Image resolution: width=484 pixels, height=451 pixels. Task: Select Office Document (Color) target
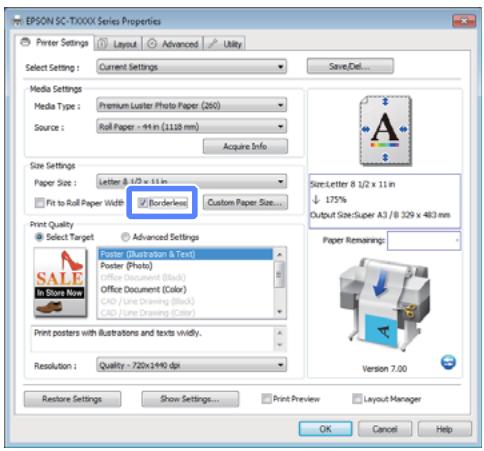click(185, 289)
